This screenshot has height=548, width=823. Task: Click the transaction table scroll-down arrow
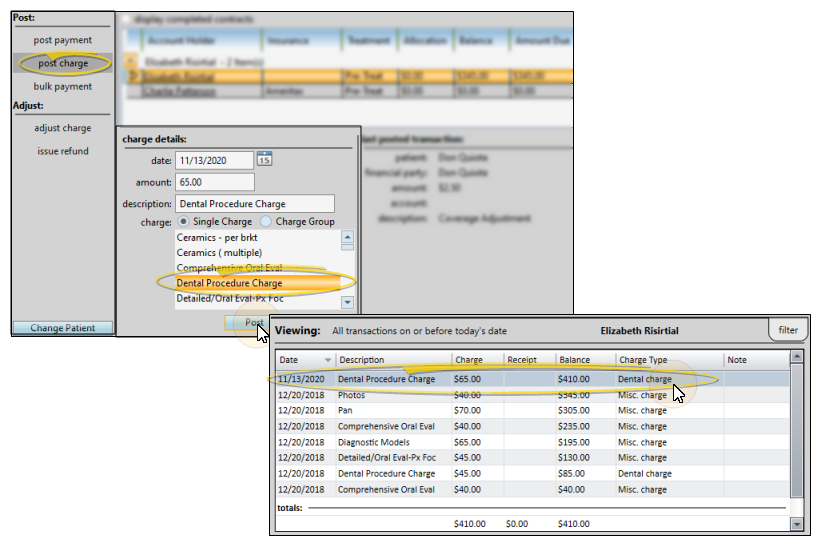coord(796,523)
